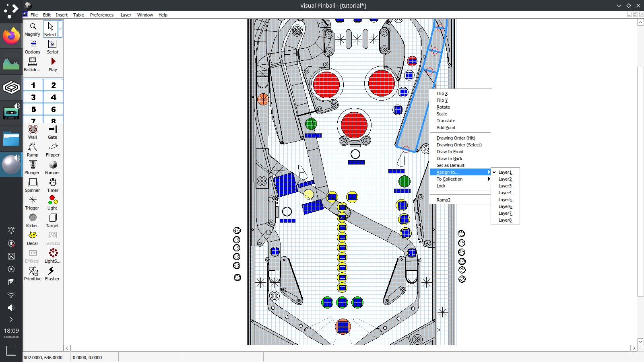Choose the Gate insert tool
644x362 pixels.
53,132
